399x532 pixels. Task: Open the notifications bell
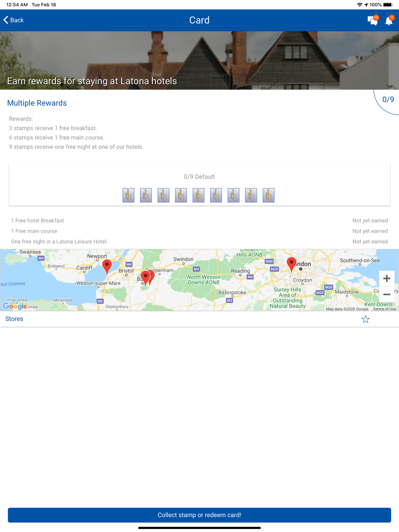tap(389, 20)
